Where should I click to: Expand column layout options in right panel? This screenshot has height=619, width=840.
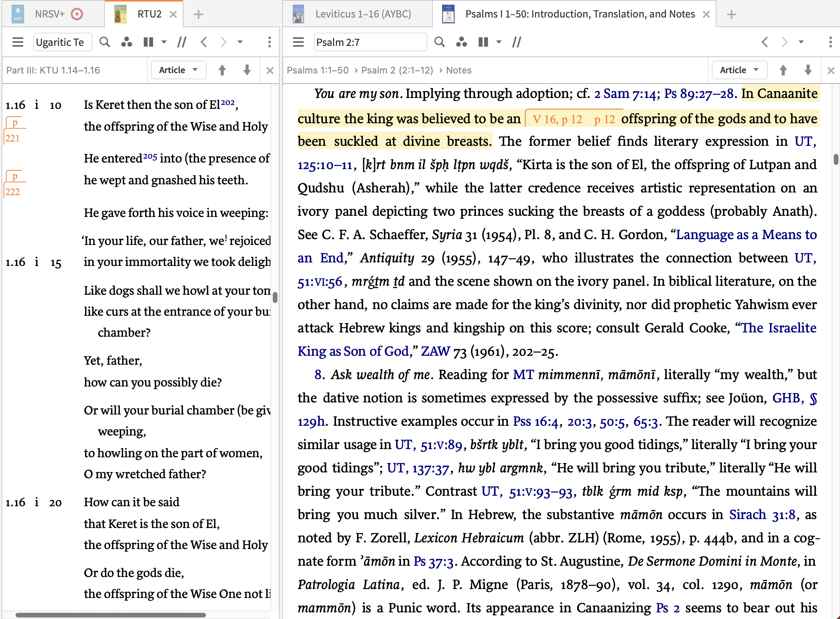[498, 42]
